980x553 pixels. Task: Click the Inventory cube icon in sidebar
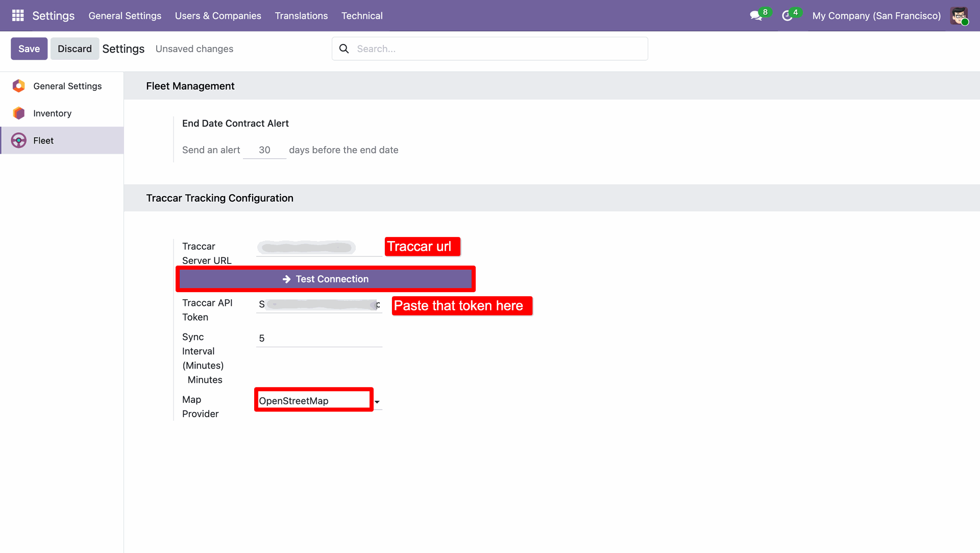pyautogui.click(x=19, y=113)
